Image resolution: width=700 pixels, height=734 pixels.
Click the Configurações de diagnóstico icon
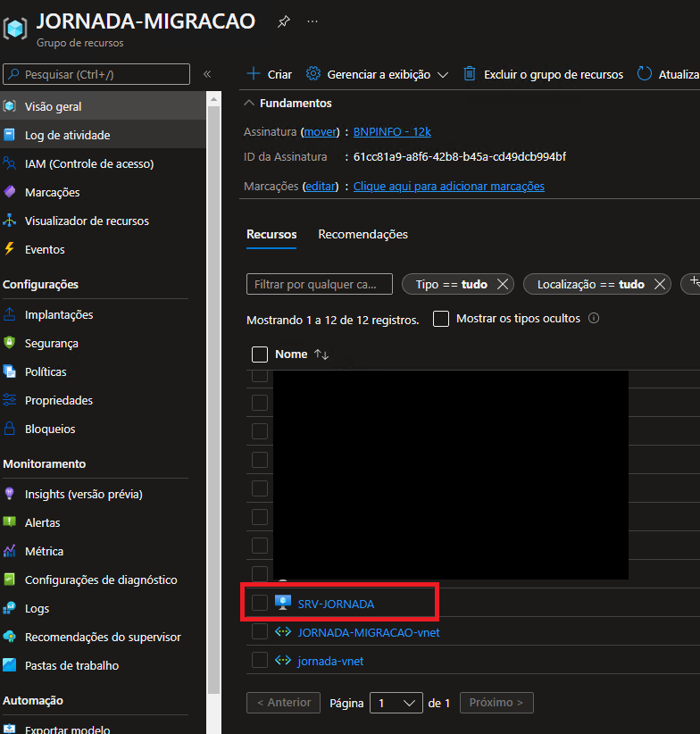[9, 579]
